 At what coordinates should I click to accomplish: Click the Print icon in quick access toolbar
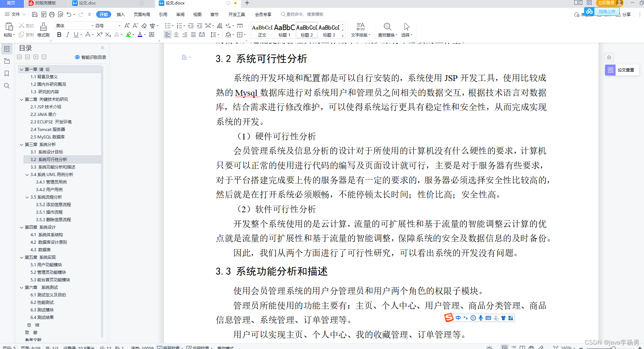click(x=52, y=14)
